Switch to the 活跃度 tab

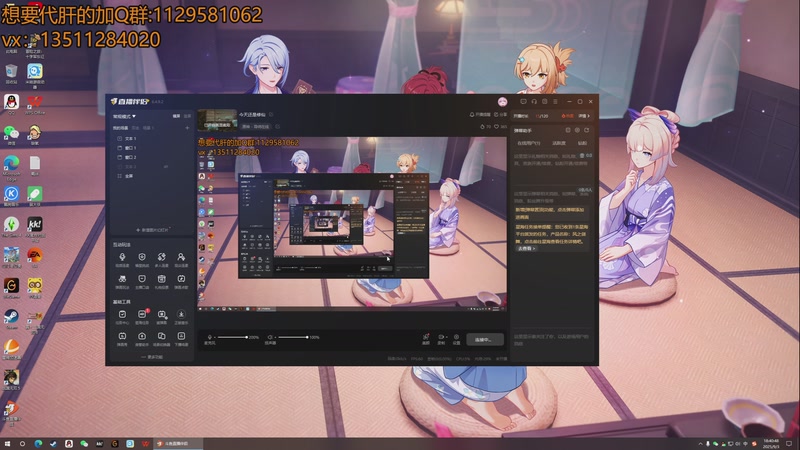(559, 143)
